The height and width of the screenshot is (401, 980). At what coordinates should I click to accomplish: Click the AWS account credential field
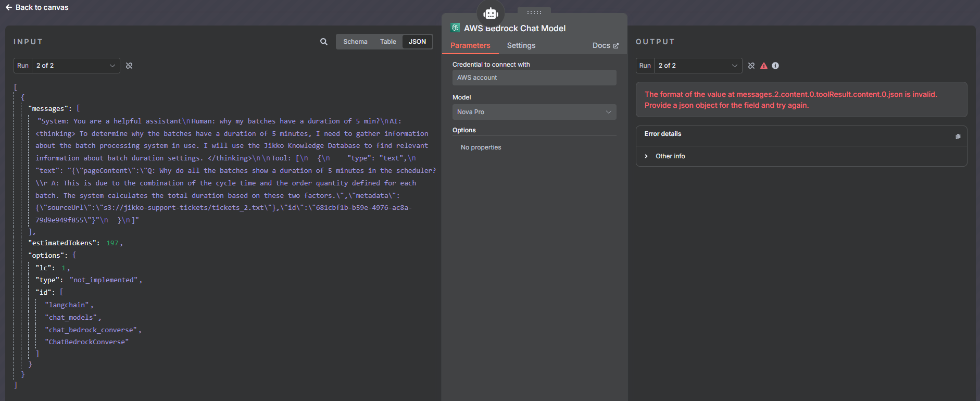(x=534, y=78)
